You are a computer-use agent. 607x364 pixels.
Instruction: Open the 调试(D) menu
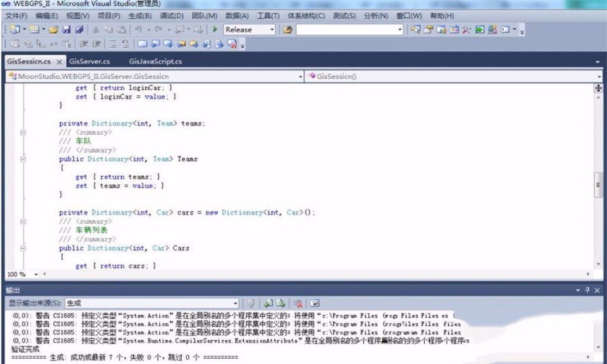(171, 16)
